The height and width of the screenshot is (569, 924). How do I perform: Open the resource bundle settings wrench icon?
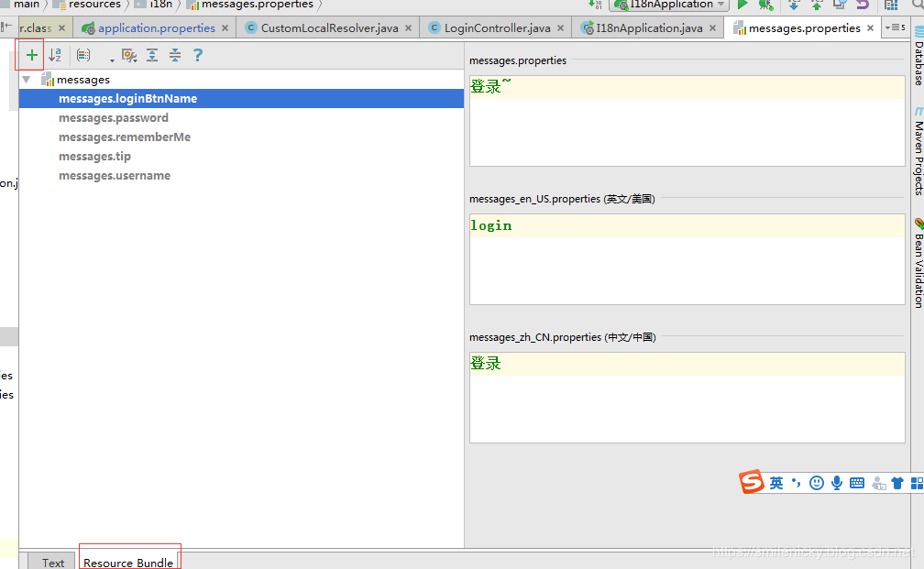tap(129, 55)
